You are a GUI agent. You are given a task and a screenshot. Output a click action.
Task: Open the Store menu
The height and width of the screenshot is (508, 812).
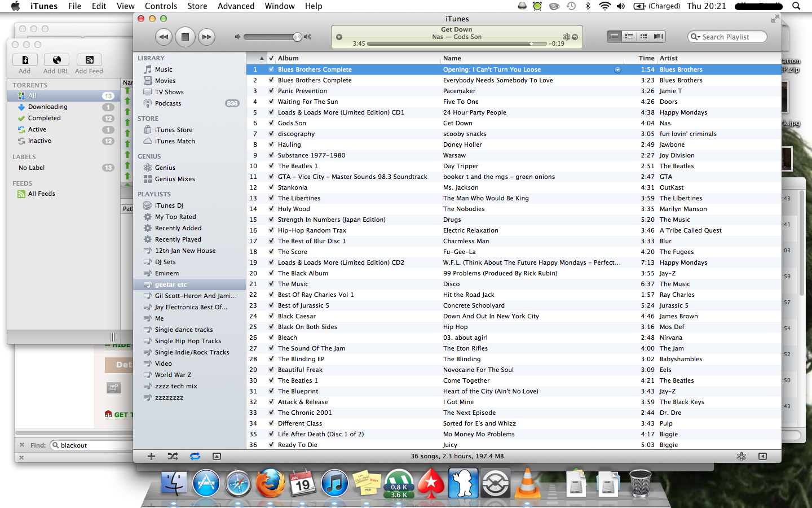coord(197,6)
